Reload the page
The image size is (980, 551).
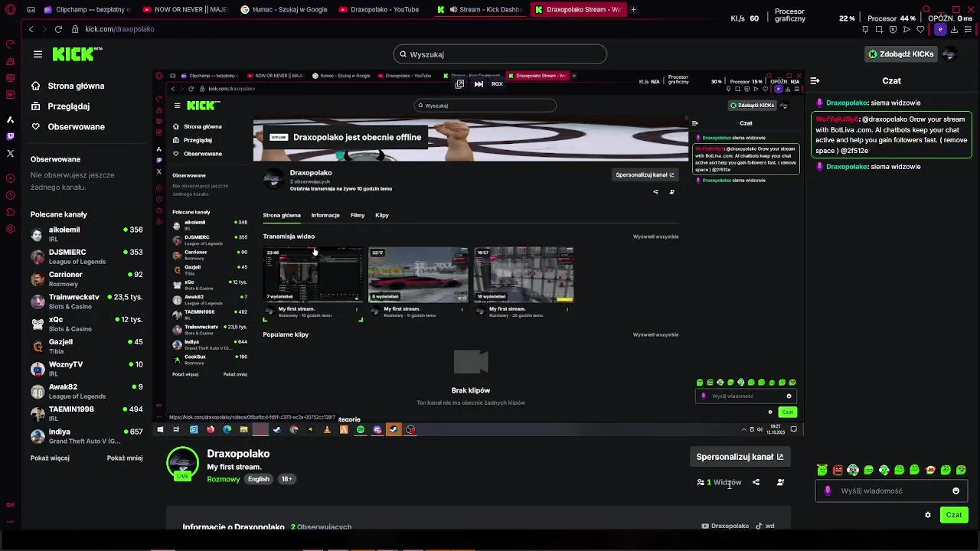click(x=58, y=29)
